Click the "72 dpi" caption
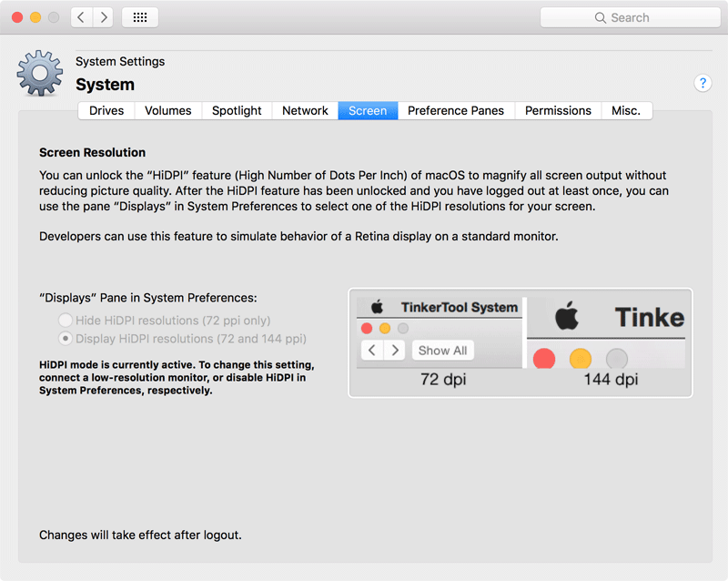This screenshot has height=581, width=728. pos(443,379)
